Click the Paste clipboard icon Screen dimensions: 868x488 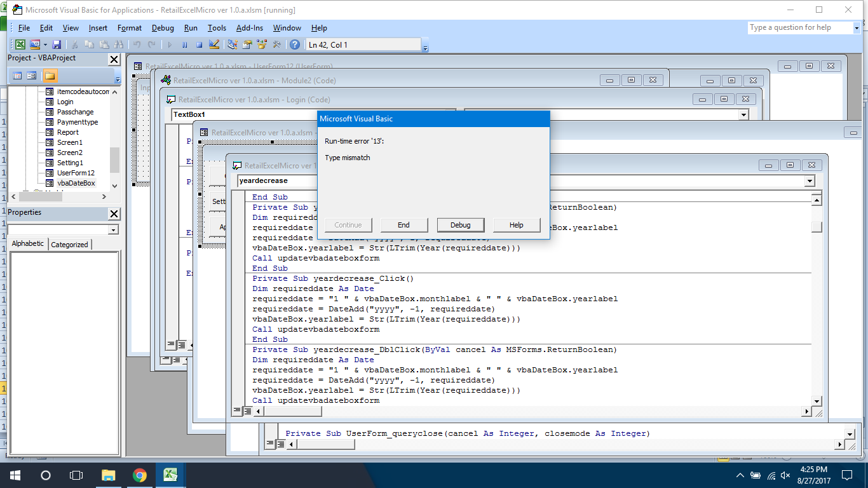[x=104, y=44]
